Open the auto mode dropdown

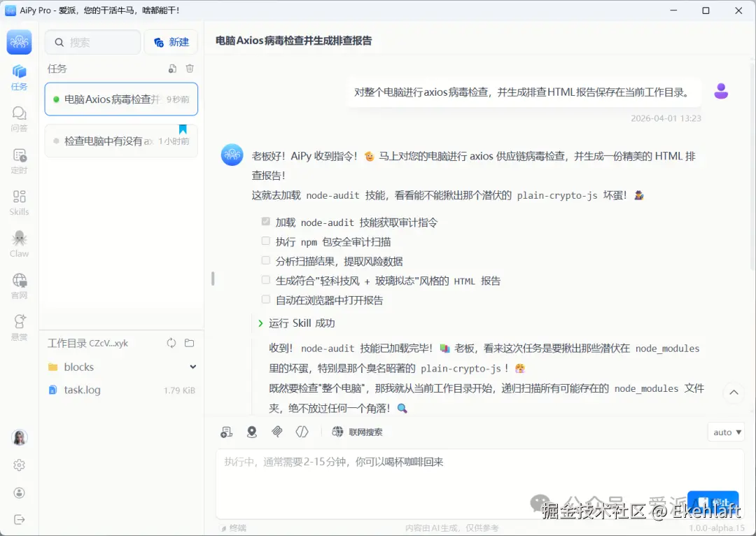coord(726,432)
